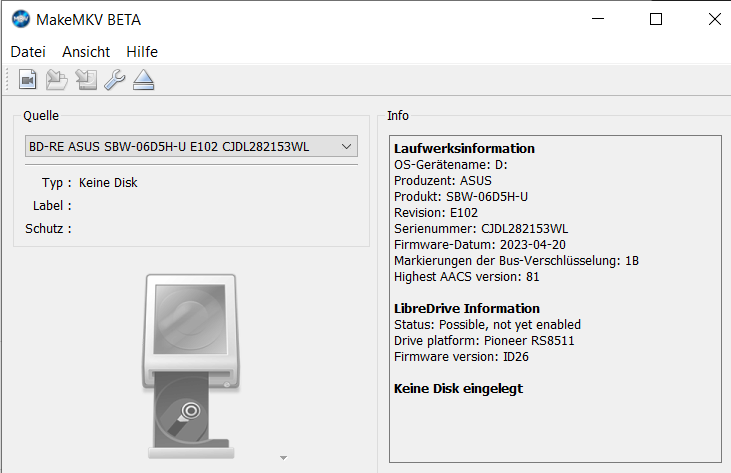Screen dimensions: 731x473
Task: Click the 'LibreDrive Information' heading
Action: pos(467,308)
